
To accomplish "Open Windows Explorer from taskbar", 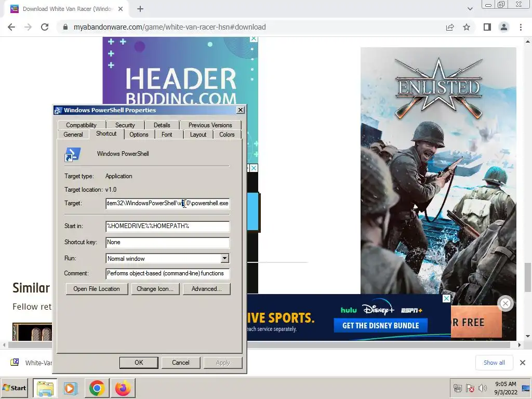I will (x=45, y=388).
